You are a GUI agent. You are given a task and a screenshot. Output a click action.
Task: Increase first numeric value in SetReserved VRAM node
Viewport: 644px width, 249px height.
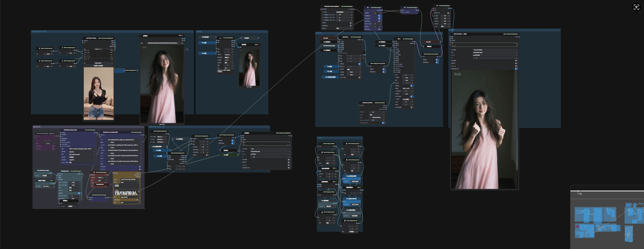tap(384, 112)
